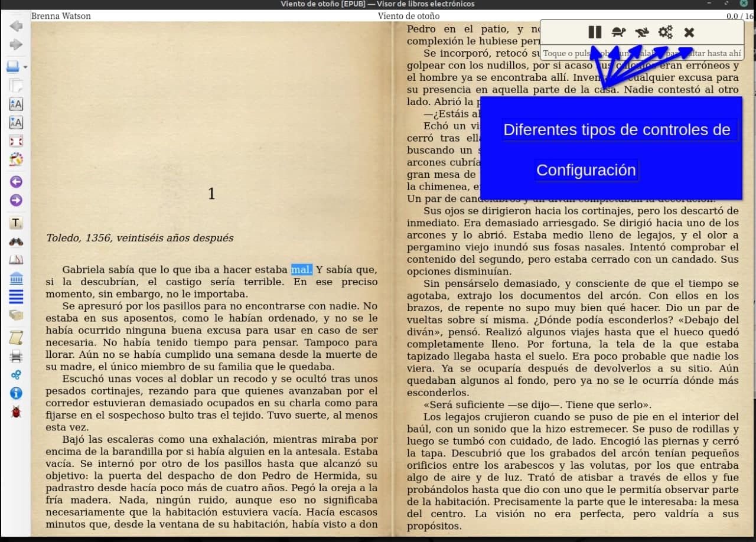The width and height of the screenshot is (756, 542).
Task: Switch paged/flow mode with the scroll icon
Action: 16,338
